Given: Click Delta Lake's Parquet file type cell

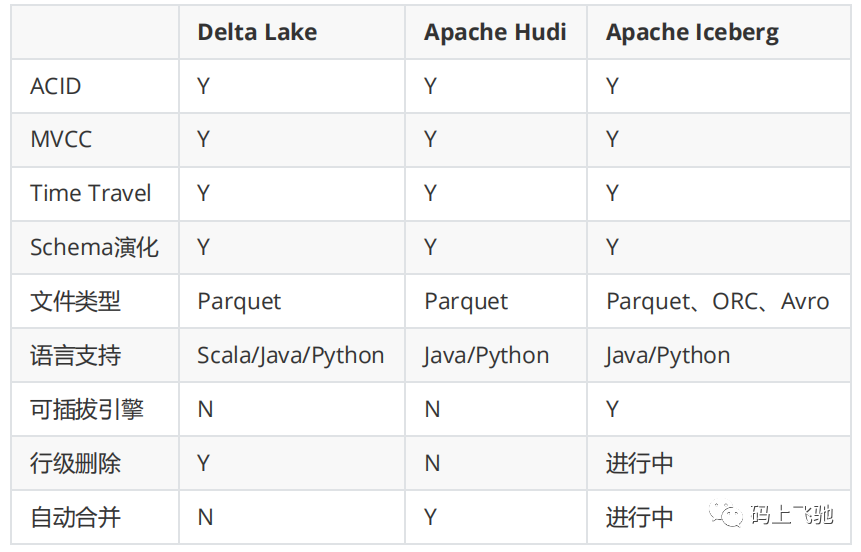Looking at the screenshot, I should point(239,301).
